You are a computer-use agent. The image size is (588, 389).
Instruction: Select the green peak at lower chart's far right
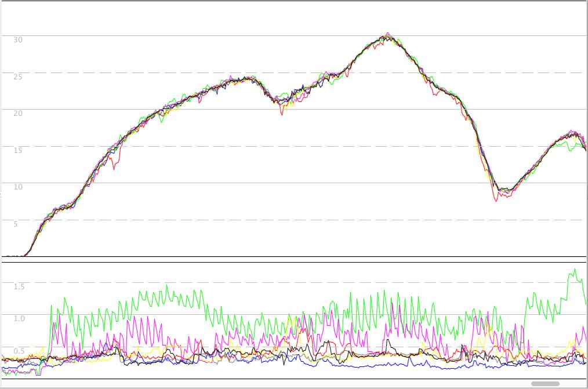[574, 270]
